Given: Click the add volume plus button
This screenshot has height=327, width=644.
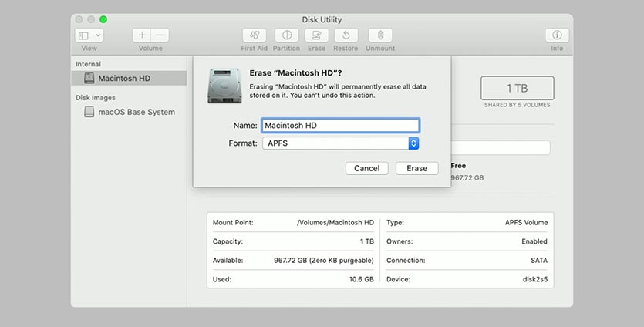Looking at the screenshot, I should tap(142, 35).
